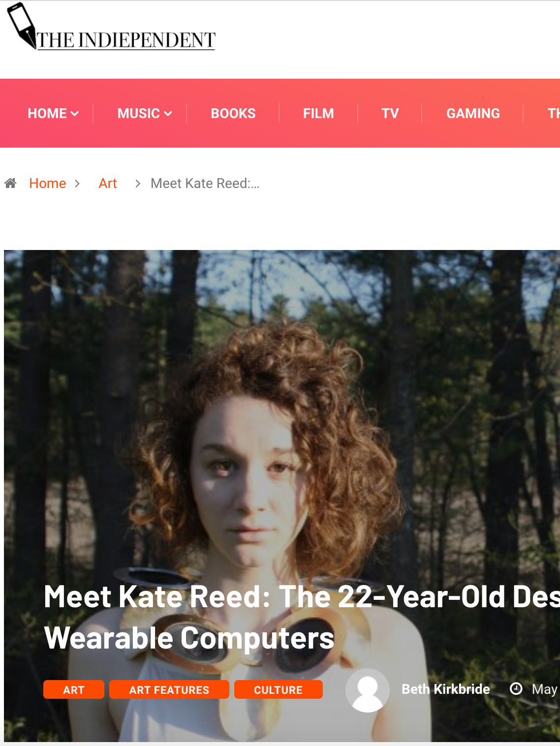Select the TV navigation item
This screenshot has height=746, width=560.
point(390,113)
